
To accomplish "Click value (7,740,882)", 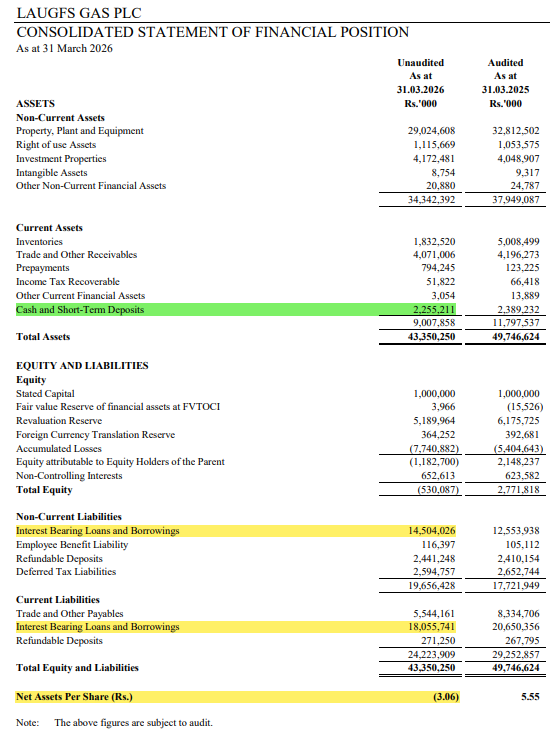I will tap(434, 449).
